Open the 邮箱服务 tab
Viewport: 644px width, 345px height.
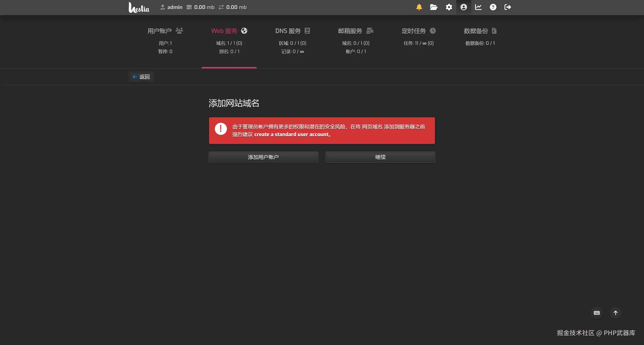tap(355, 31)
